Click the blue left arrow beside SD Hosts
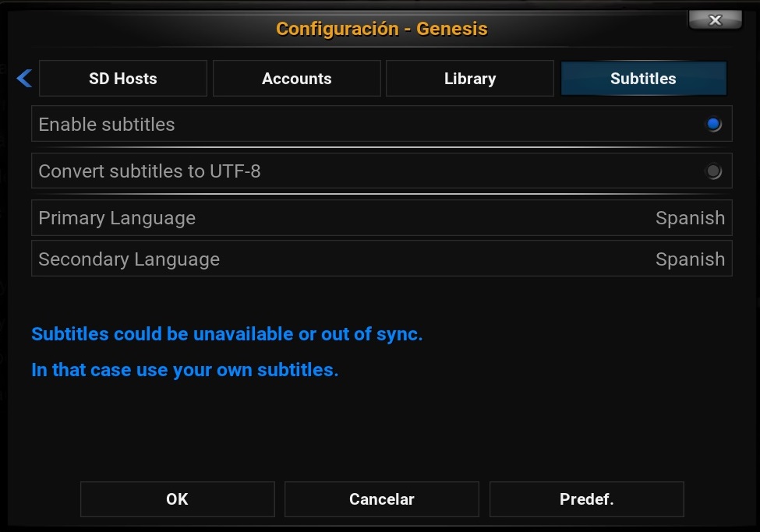The width and height of the screenshot is (760, 532). (24, 79)
